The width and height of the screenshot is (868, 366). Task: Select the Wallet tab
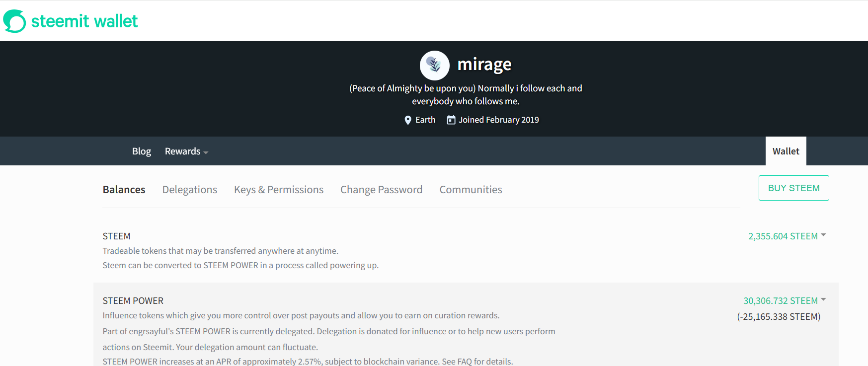(x=786, y=151)
